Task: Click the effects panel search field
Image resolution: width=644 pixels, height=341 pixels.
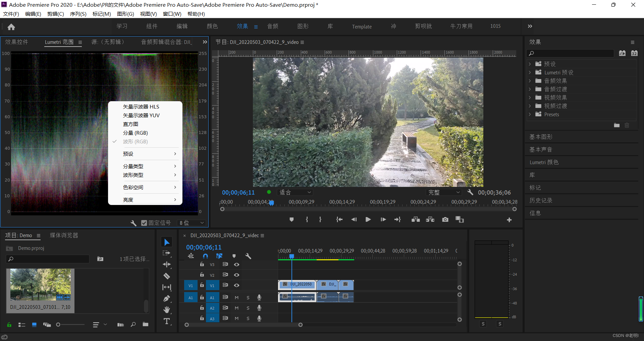Action: [570, 53]
